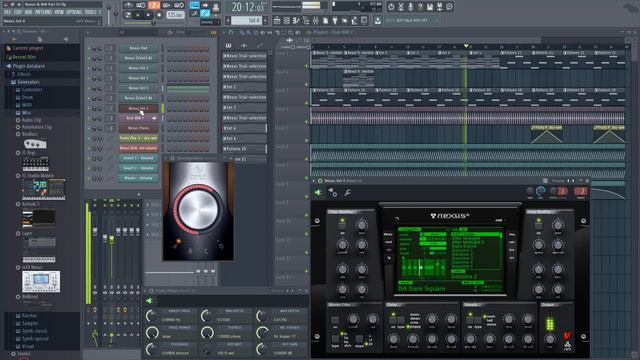Click the playlist playhead marker on the timeline
The height and width of the screenshot is (360, 640).
tap(466, 46)
